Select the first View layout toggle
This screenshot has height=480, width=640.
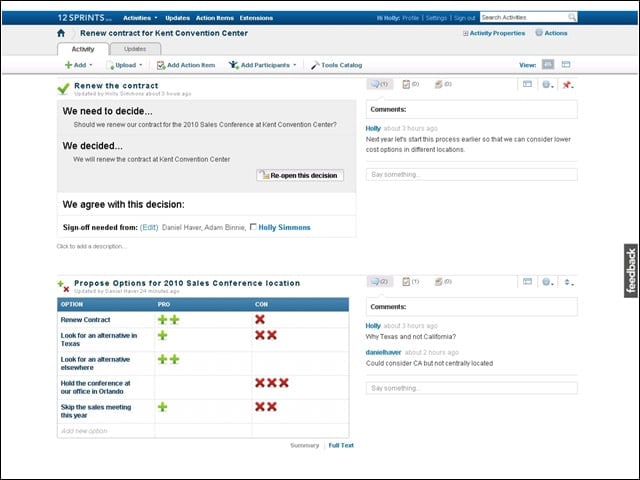pos(548,64)
